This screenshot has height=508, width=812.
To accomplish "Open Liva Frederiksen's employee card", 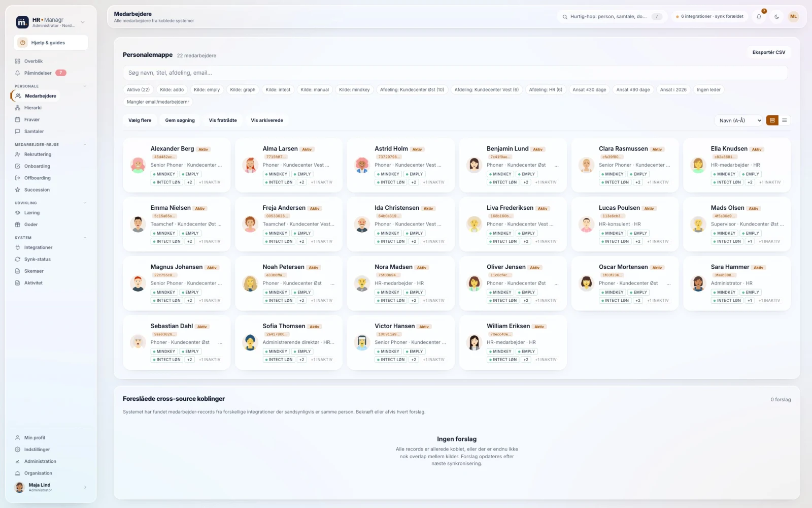I will [x=513, y=224].
